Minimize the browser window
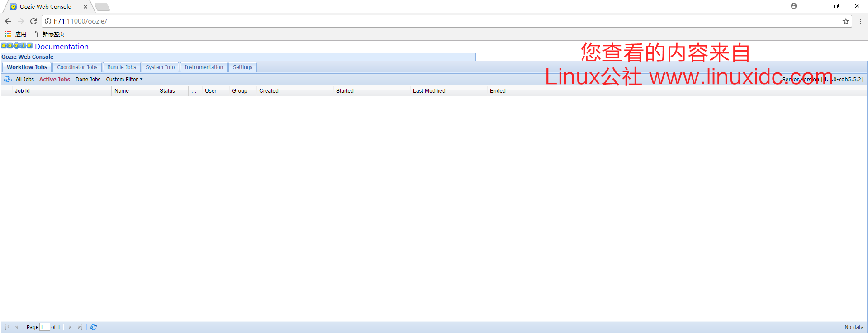868x335 pixels. (816, 6)
